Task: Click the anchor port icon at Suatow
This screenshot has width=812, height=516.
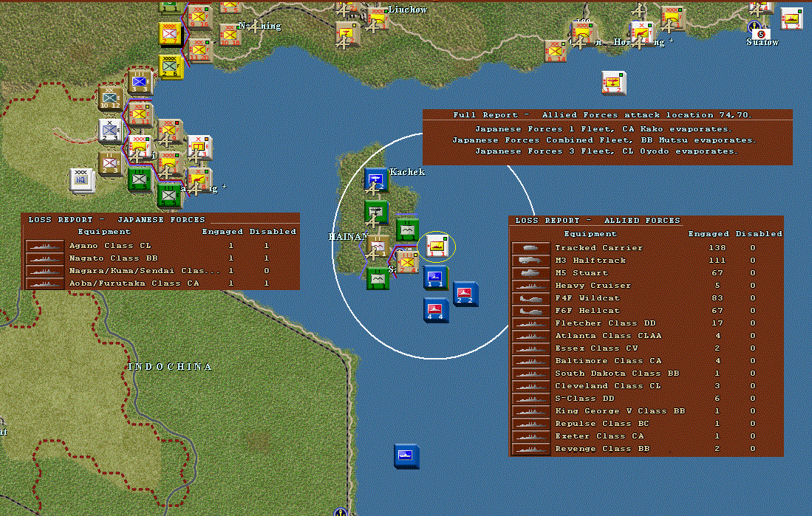Action: coord(754,26)
